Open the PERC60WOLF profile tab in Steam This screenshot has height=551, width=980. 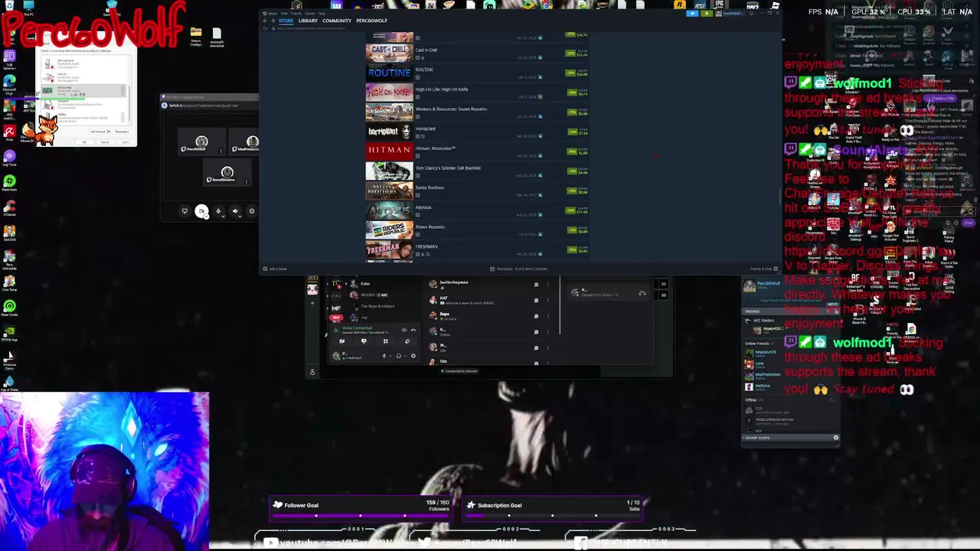coord(371,21)
